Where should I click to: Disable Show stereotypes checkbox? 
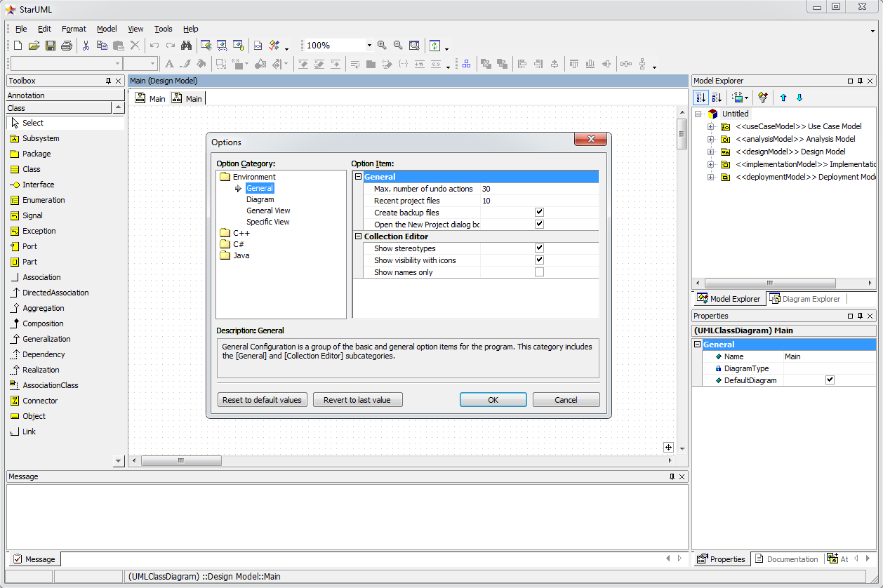click(539, 248)
